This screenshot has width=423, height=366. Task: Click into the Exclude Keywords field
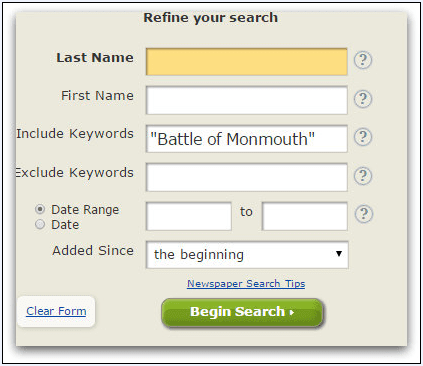pyautogui.click(x=247, y=177)
